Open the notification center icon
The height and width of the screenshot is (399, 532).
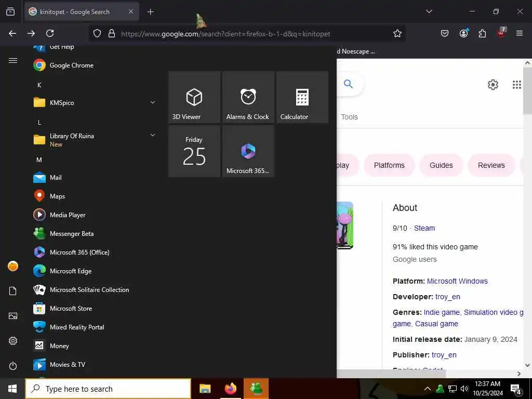pos(516,389)
